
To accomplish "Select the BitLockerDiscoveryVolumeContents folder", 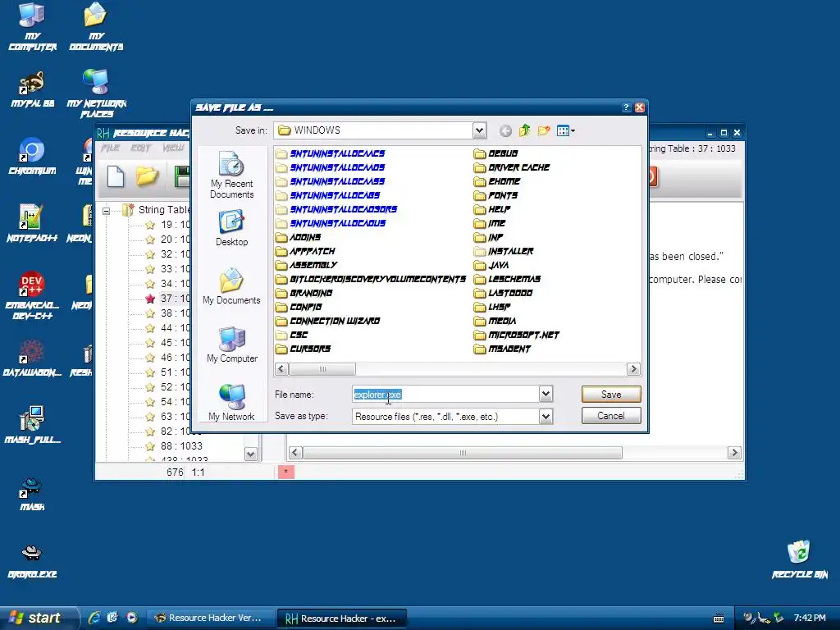I will click(371, 279).
